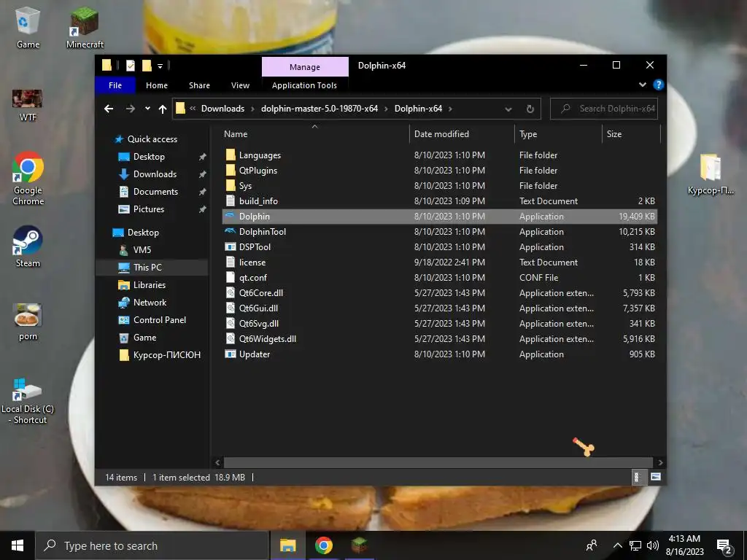Click the Minecraft taskbar icon
Image resolution: width=747 pixels, height=560 pixels.
359,545
